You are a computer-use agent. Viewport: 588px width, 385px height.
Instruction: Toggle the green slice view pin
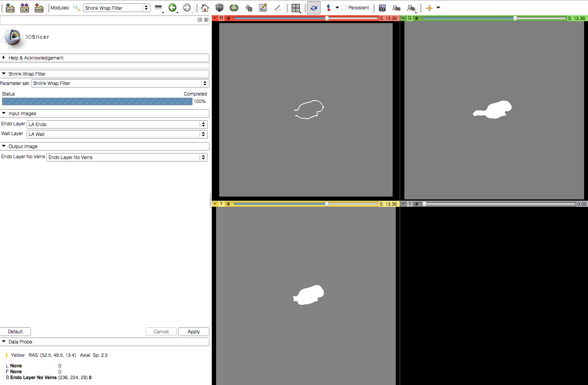tap(403, 18)
